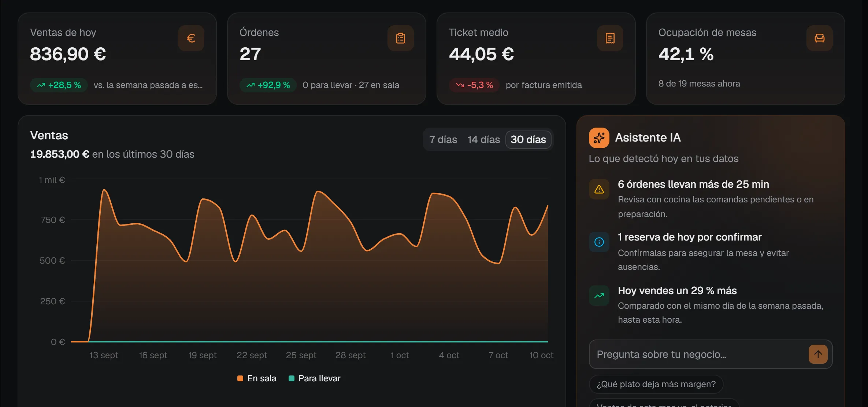Click the 13 sept axis label

(x=104, y=355)
